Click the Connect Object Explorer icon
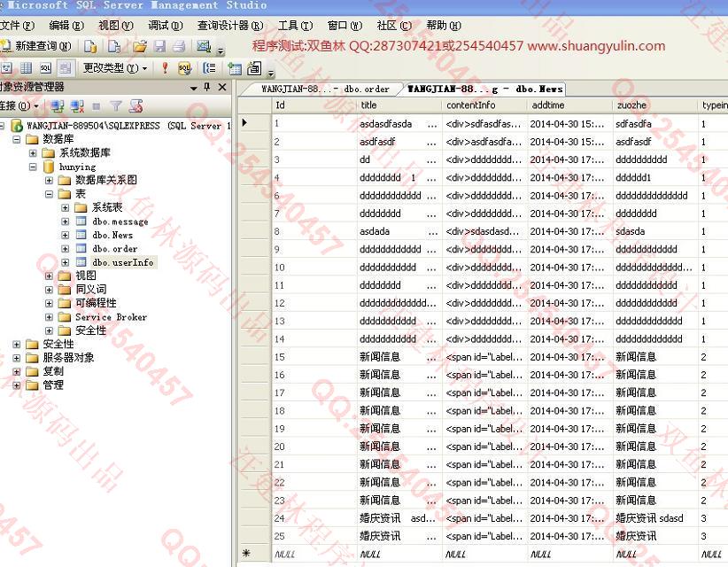Screen dimensions: 728x567 pyautogui.click(x=58, y=106)
